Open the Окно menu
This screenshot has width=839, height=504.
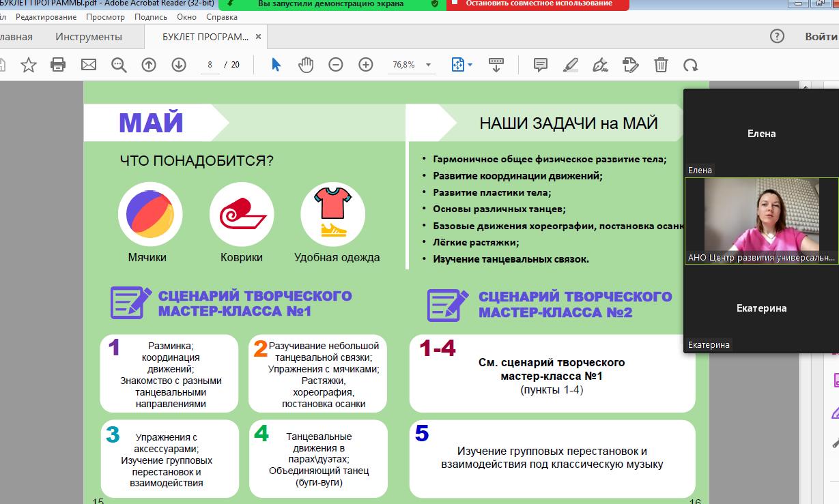(x=186, y=17)
